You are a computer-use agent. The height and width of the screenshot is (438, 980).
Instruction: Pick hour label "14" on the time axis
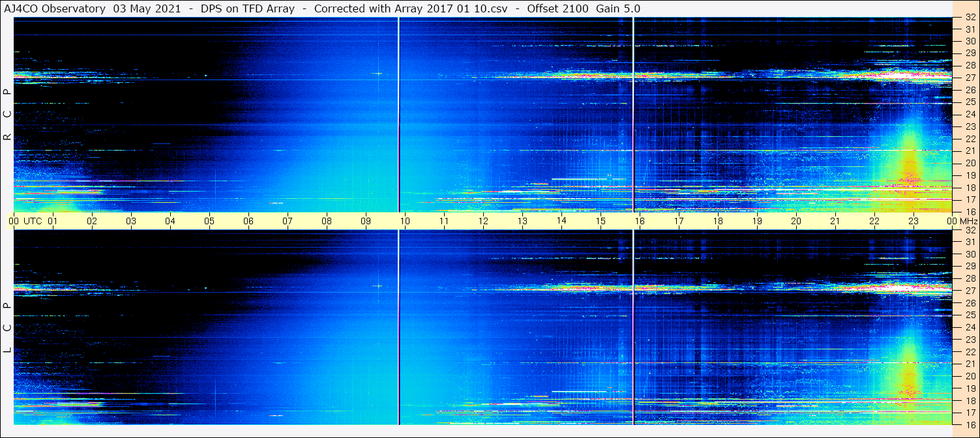561,221
